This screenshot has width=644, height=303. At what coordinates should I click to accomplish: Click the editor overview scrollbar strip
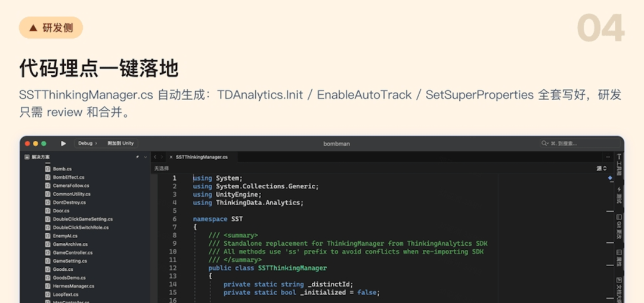click(611, 238)
